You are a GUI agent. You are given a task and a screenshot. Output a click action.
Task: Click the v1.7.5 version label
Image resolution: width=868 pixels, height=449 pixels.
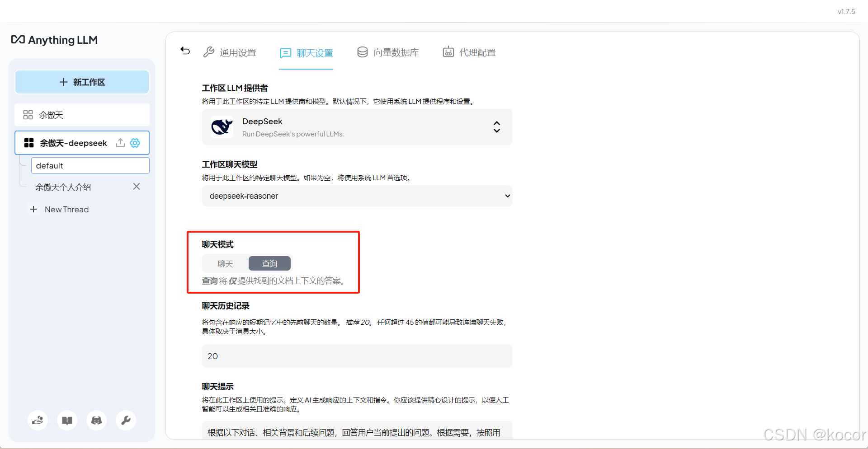(846, 12)
